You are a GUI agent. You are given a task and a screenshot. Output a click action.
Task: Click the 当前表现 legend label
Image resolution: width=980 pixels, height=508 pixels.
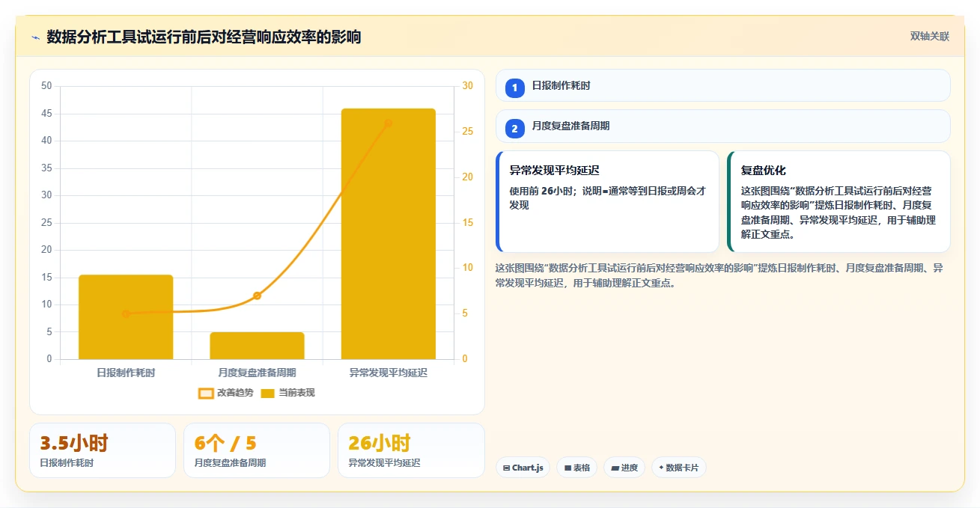[x=296, y=393]
